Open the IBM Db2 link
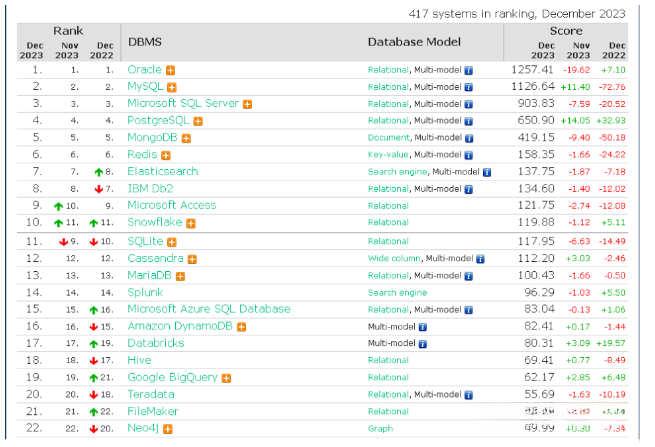Screen dimensions: 655x447 (150, 189)
